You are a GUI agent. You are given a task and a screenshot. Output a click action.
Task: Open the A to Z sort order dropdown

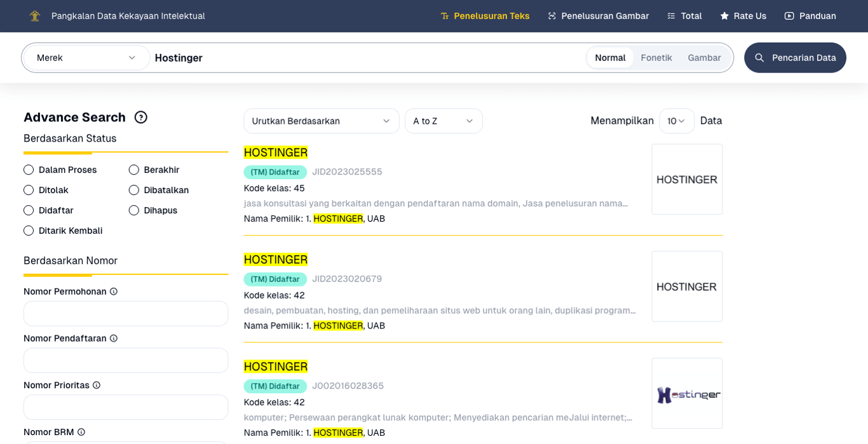[443, 121]
